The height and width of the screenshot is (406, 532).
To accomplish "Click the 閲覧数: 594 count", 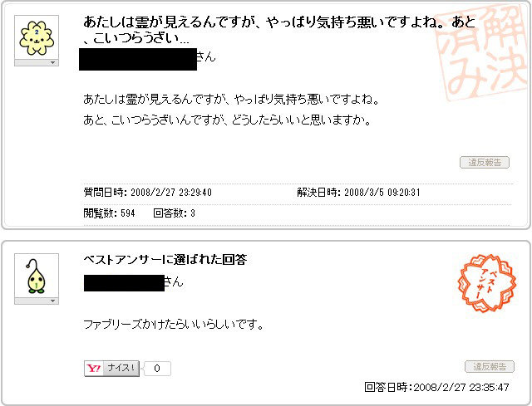I will (x=109, y=213).
